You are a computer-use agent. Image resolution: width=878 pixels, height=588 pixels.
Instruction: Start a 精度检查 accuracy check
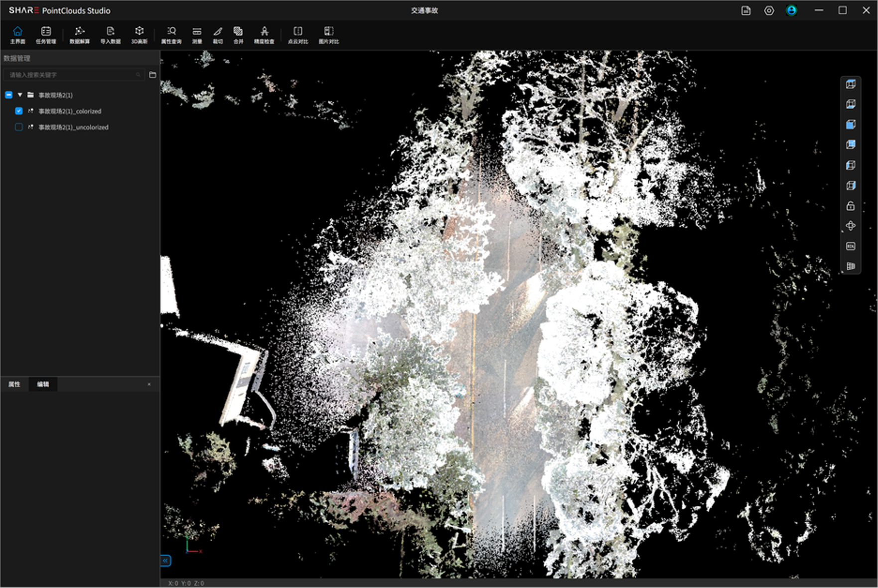pyautogui.click(x=264, y=35)
